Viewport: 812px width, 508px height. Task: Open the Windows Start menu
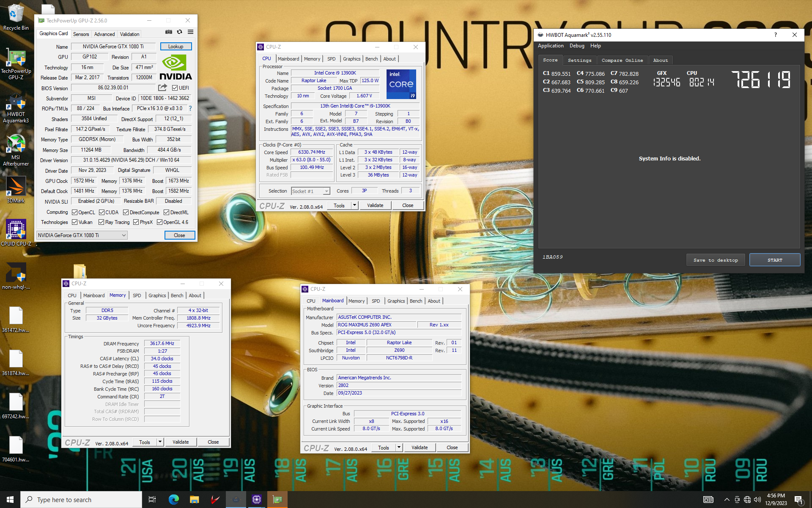tap(10, 500)
